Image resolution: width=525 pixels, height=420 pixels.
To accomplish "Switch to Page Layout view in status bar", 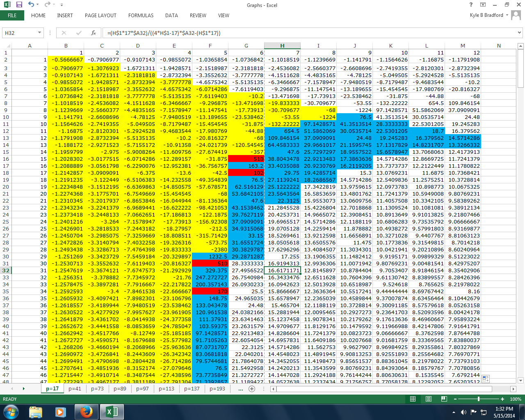I will coord(429,399).
